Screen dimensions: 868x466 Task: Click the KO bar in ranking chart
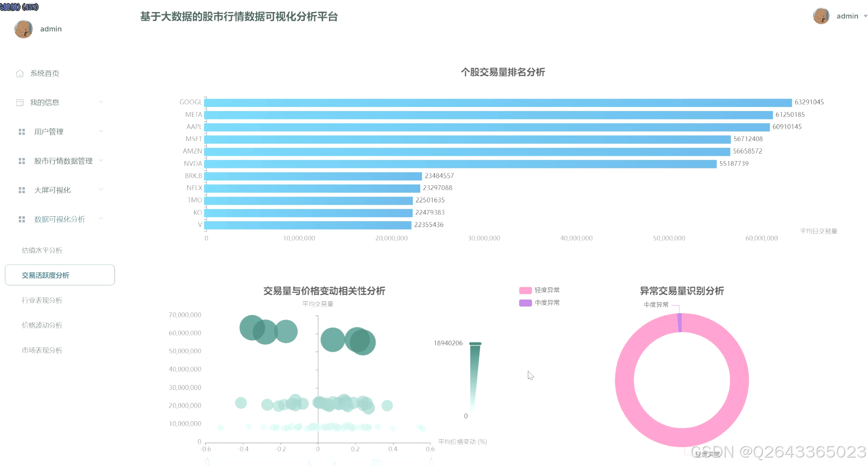click(x=308, y=213)
